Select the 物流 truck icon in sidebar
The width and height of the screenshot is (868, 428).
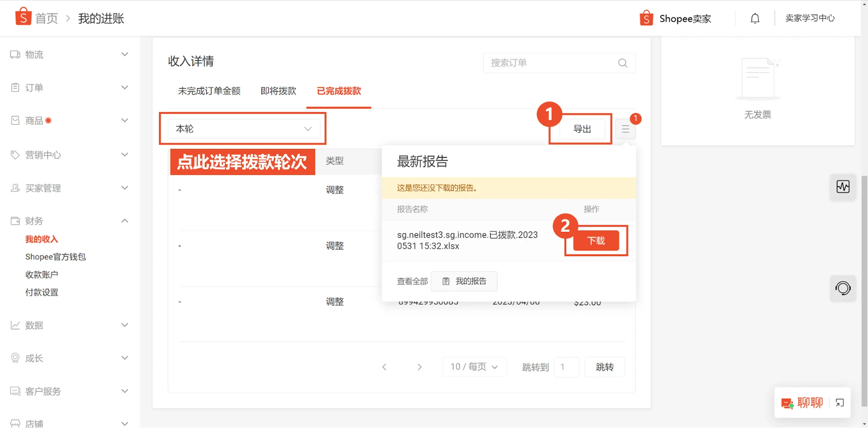[x=15, y=54]
